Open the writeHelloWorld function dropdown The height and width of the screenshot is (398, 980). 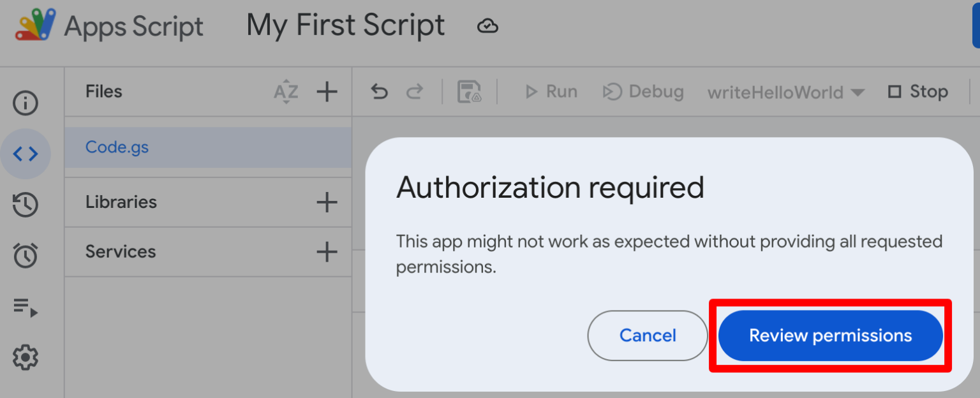pyautogui.click(x=785, y=92)
